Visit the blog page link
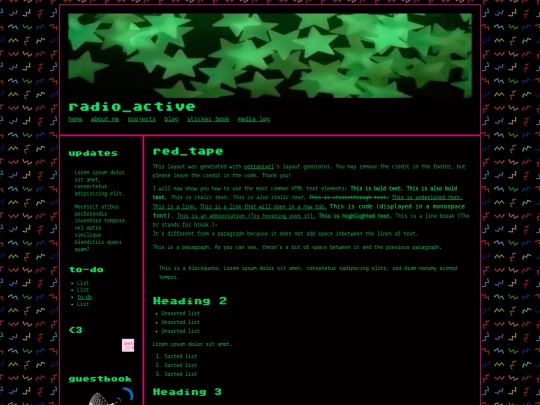Image resolution: width=540 pixels, height=405 pixels. pos(171,119)
